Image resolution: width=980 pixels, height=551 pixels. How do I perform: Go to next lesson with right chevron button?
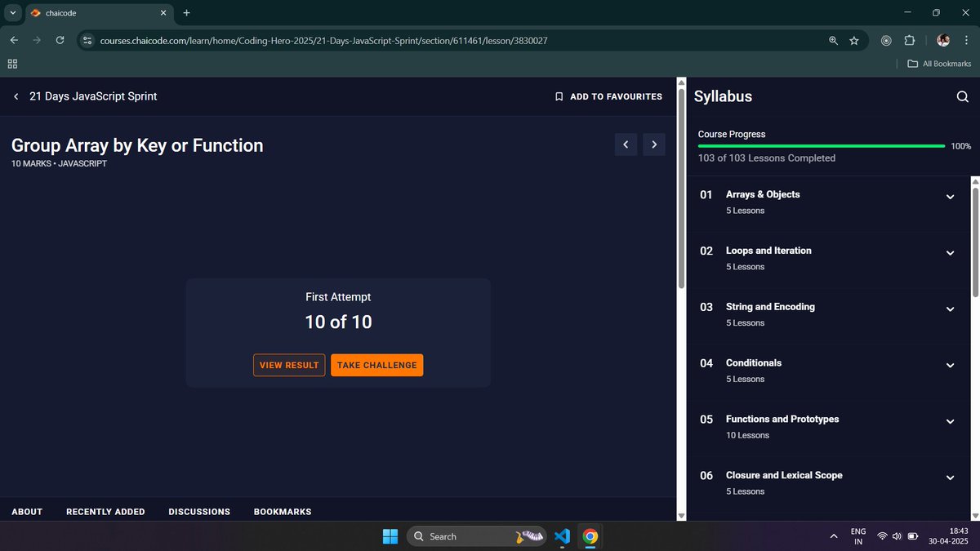point(654,144)
